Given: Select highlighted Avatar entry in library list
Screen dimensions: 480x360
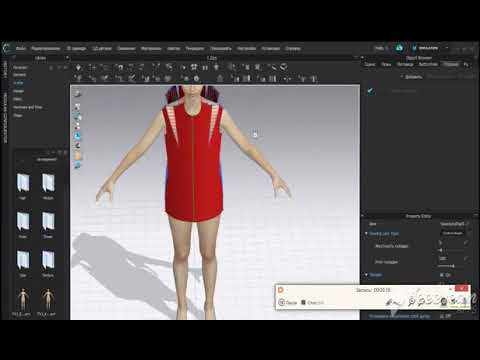Looking at the screenshot, I should [x=18, y=83].
